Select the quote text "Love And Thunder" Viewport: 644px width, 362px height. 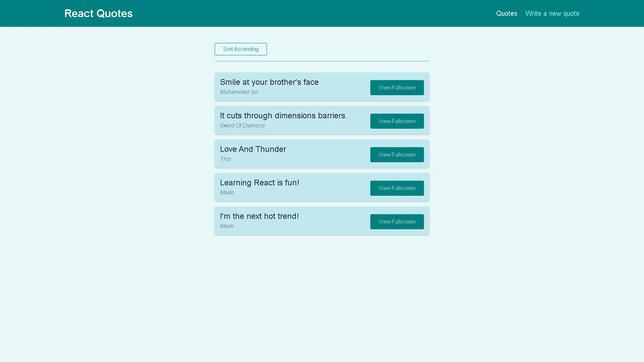click(253, 149)
